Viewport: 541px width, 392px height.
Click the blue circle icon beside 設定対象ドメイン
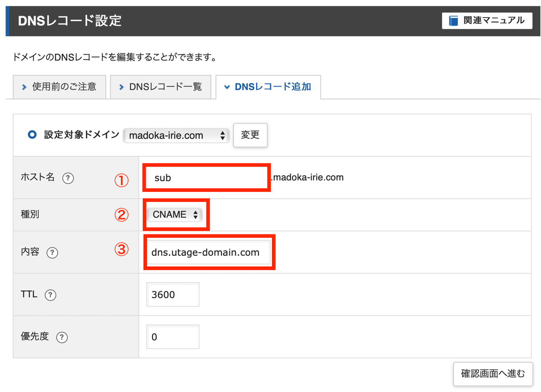point(32,135)
